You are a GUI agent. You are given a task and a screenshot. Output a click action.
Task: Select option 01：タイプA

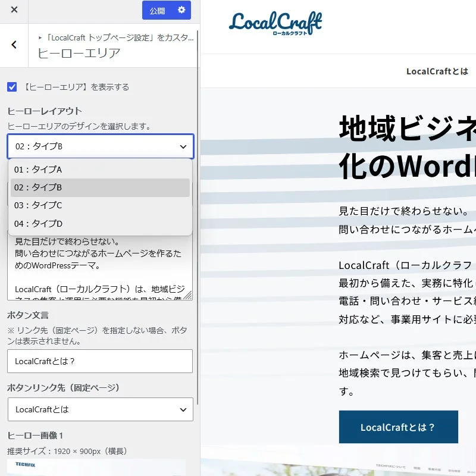coord(100,170)
